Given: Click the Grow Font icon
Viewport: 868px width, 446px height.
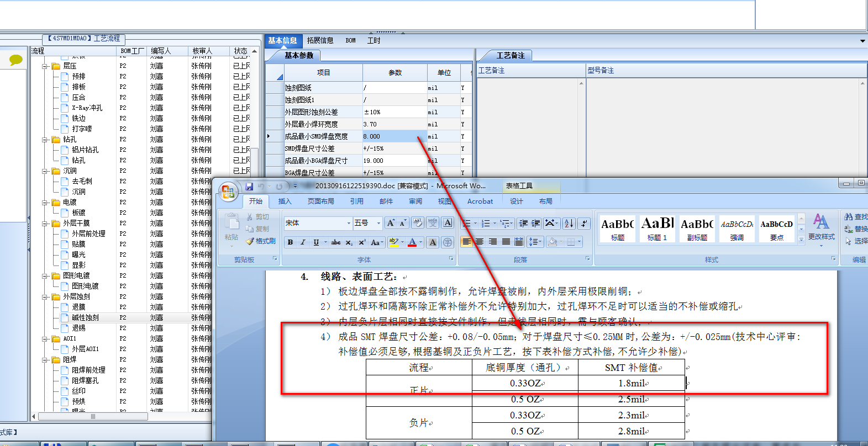Looking at the screenshot, I should point(391,223).
